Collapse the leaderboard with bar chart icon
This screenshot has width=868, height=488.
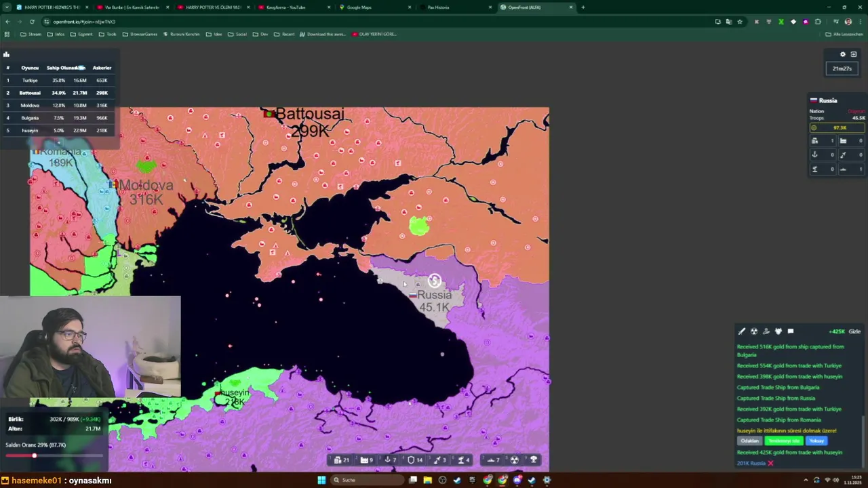tap(6, 54)
